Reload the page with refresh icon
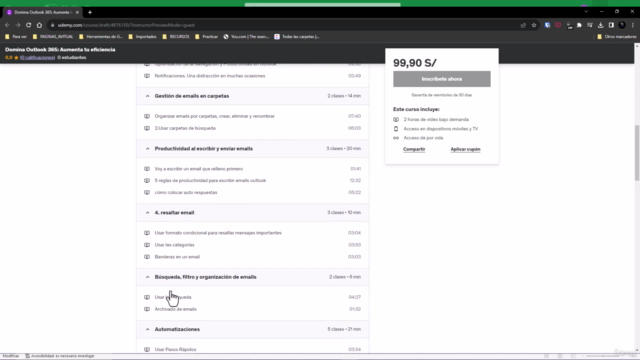Image resolution: width=640 pixels, height=360 pixels. pos(28,25)
